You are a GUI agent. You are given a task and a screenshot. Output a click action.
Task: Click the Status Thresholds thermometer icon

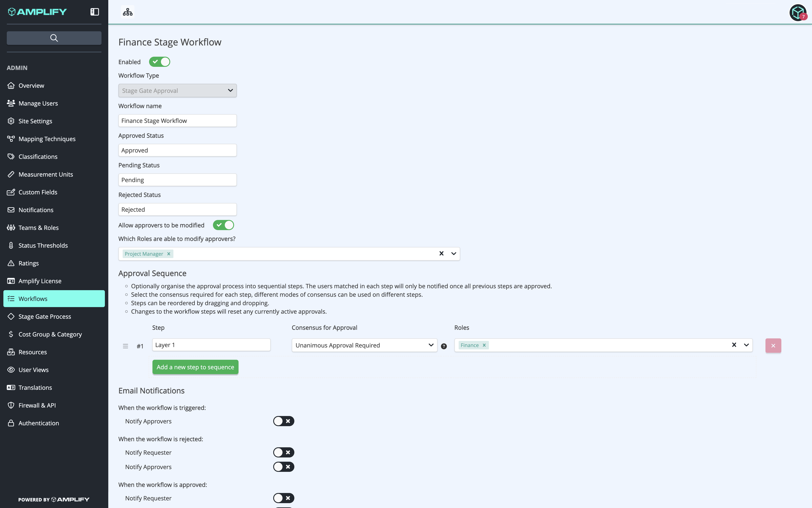(x=11, y=246)
